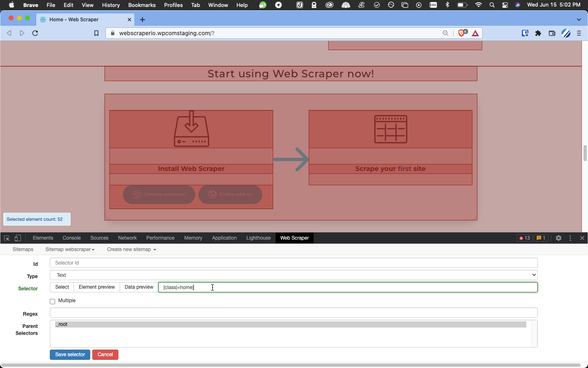Toggle the device toolbar icon
Image resolution: width=588 pixels, height=368 pixels.
[x=18, y=238]
